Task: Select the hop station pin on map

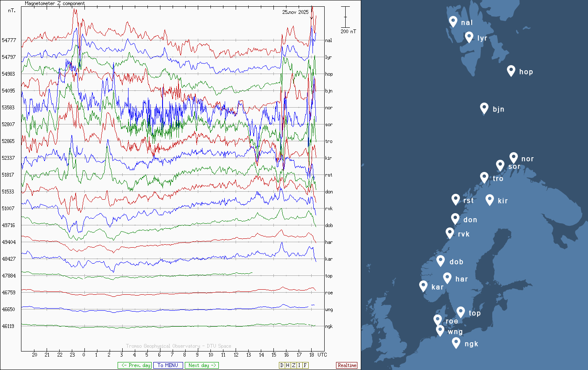Action: point(511,71)
